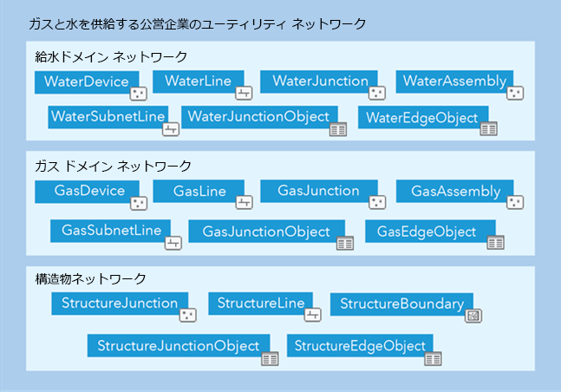
Task: Click the table icon beside StructureEdgeObject
Action: point(433,357)
